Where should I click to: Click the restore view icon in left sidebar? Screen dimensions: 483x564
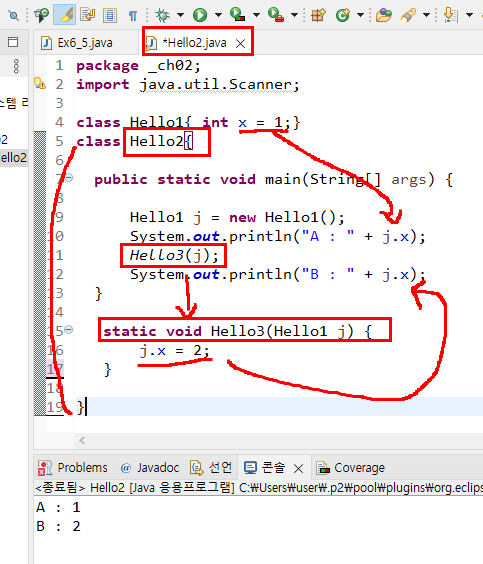pos(13,42)
